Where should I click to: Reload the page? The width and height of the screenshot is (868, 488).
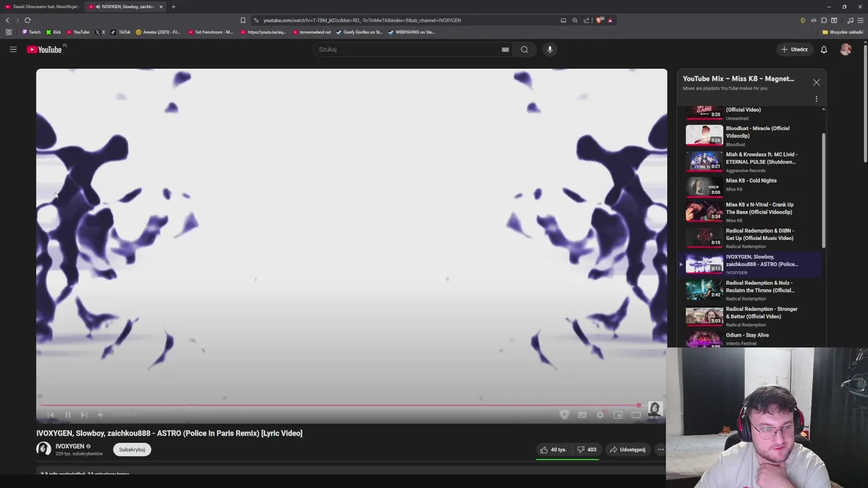pyautogui.click(x=28, y=20)
